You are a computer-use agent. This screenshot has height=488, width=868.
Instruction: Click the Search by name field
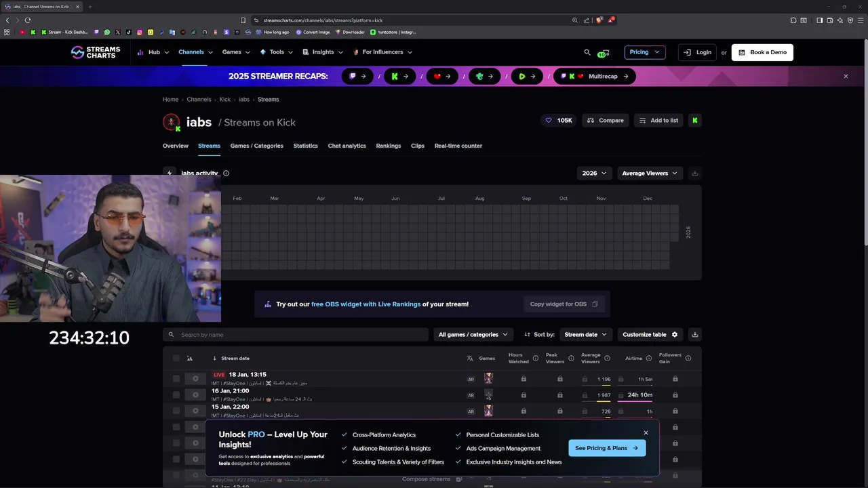click(x=296, y=335)
